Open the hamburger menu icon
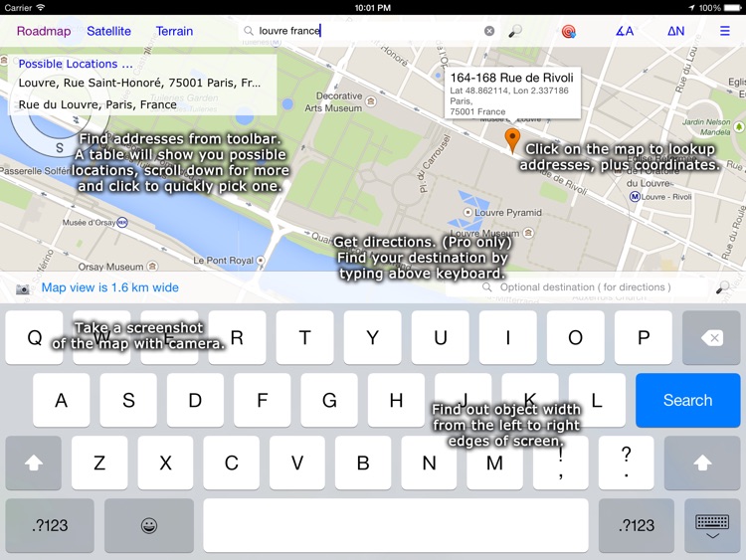Screen dimensions: 746x560 [x=724, y=31]
